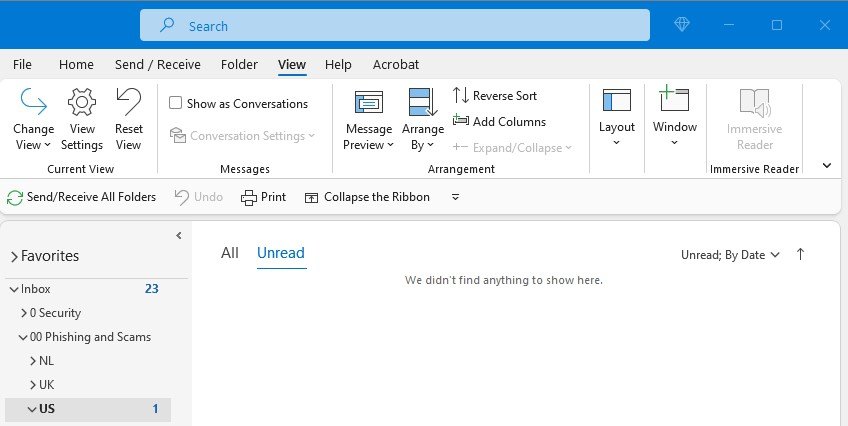
Task: Collapse the folder pane arrow
Action: (x=179, y=236)
